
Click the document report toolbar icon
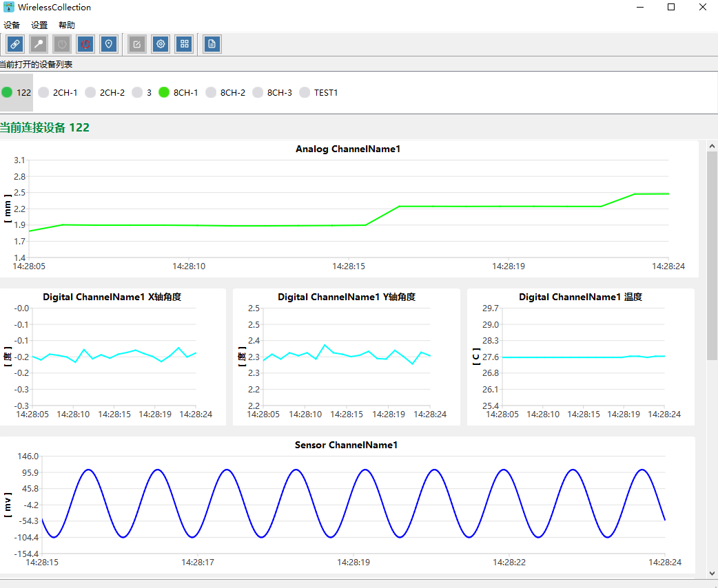[212, 44]
